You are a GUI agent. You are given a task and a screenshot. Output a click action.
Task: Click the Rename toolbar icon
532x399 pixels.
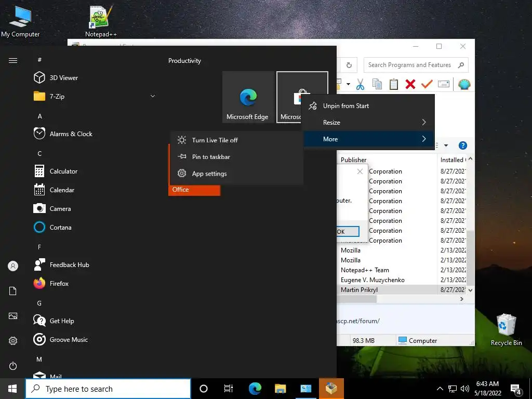[x=444, y=84]
